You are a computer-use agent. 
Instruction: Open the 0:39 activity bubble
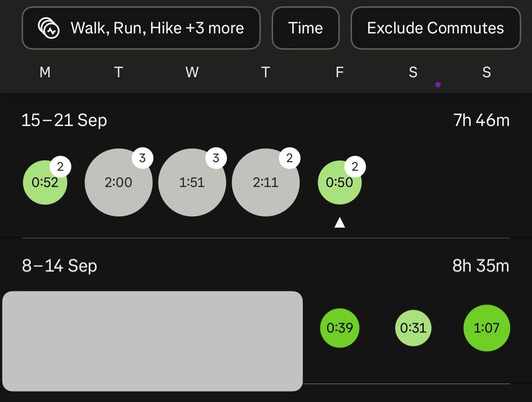(x=339, y=328)
